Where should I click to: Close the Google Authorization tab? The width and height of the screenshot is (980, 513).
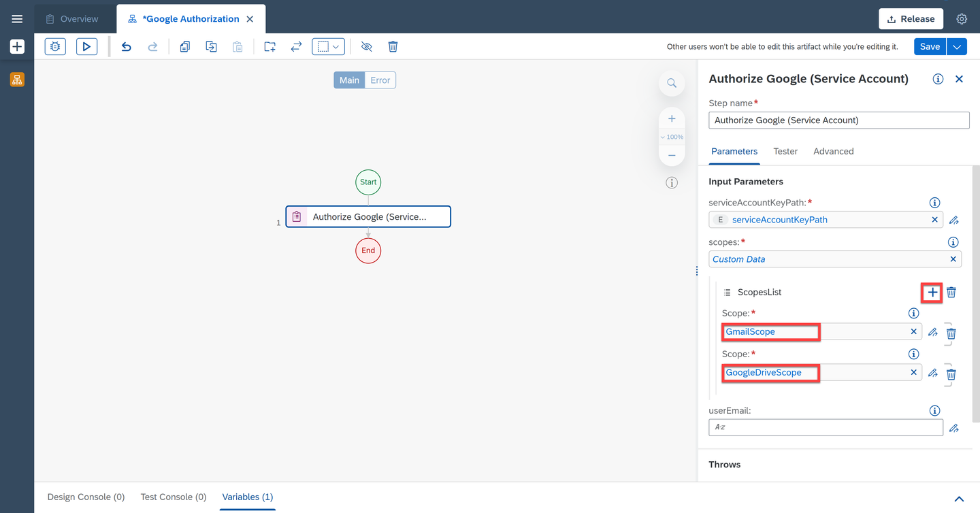click(x=250, y=19)
